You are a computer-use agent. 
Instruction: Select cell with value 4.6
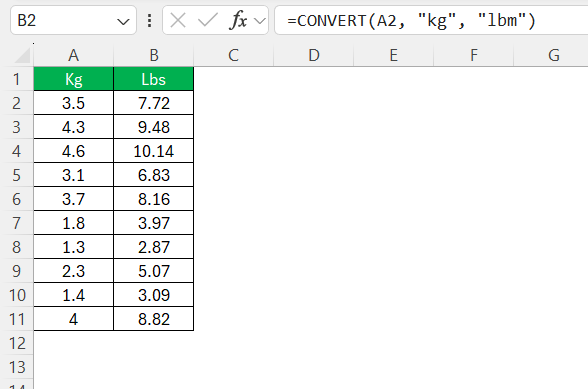click(x=74, y=151)
